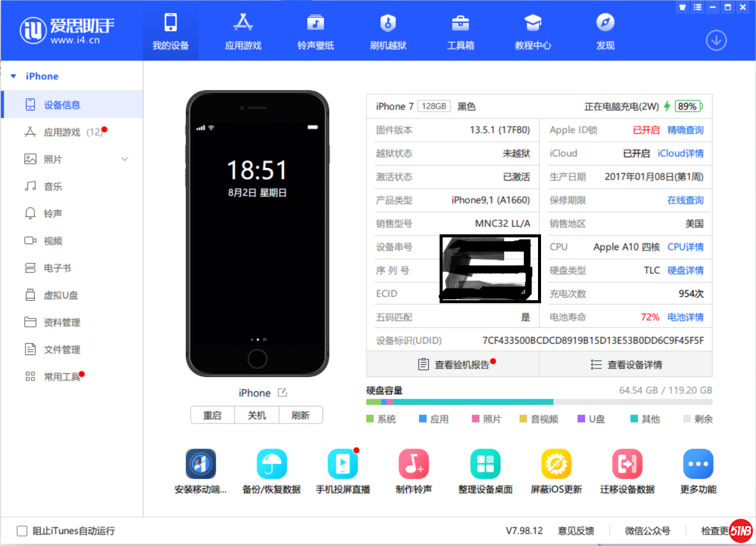Click the version number V7.98.12
This screenshot has width=756, height=546.
tap(524, 531)
